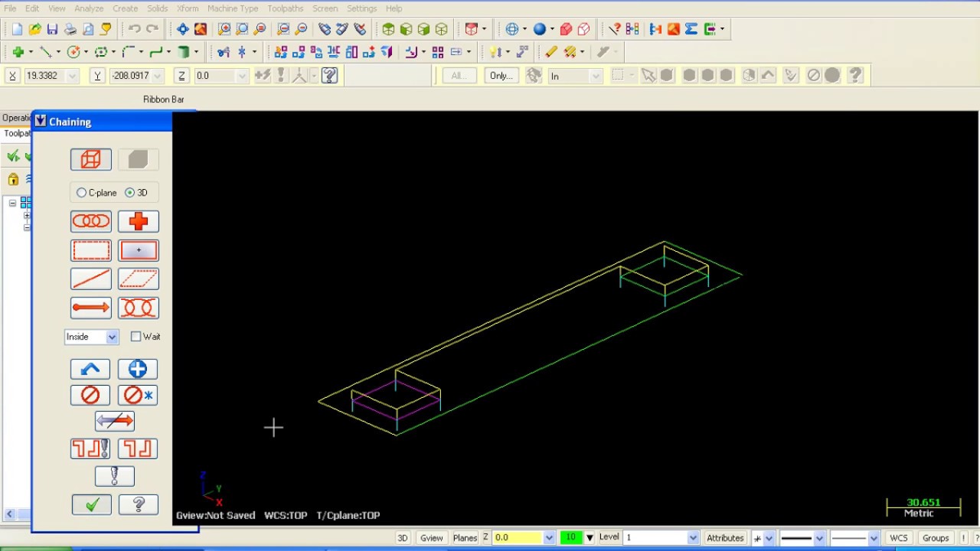Viewport: 980px width, 551px height.
Task: Choose the Single line chaining option
Action: [x=91, y=279]
